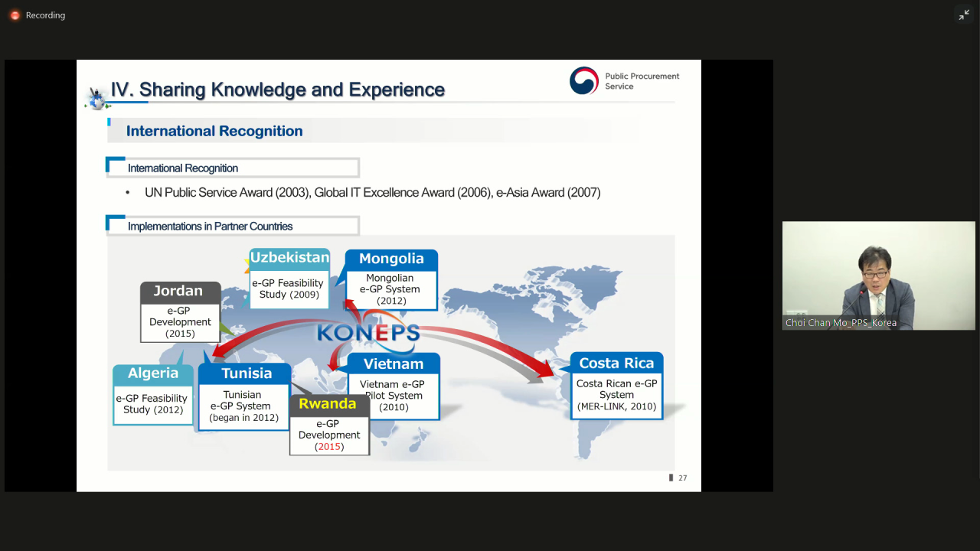Click the "Tunisia" country label
The height and width of the screenshot is (551, 980).
coord(247,373)
